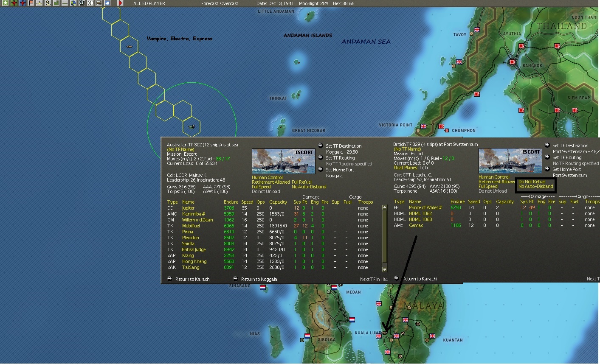Click the white star icon in toolbar
600x364 pixels.
pyautogui.click(x=6, y=3)
